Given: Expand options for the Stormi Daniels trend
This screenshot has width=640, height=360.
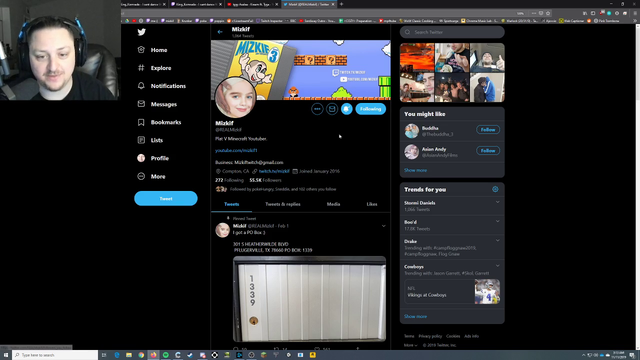Looking at the screenshot, I should [x=498, y=202].
